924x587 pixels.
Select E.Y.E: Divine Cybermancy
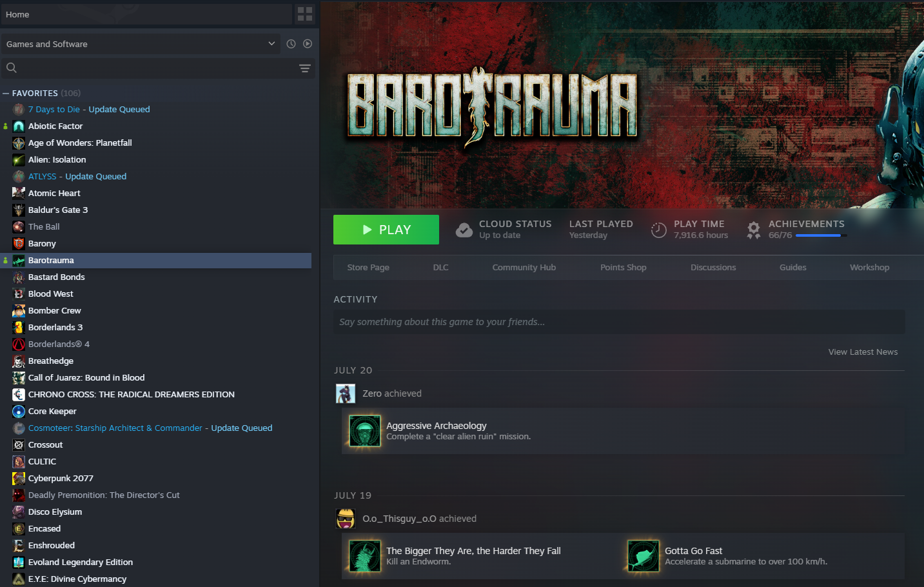[77, 579]
